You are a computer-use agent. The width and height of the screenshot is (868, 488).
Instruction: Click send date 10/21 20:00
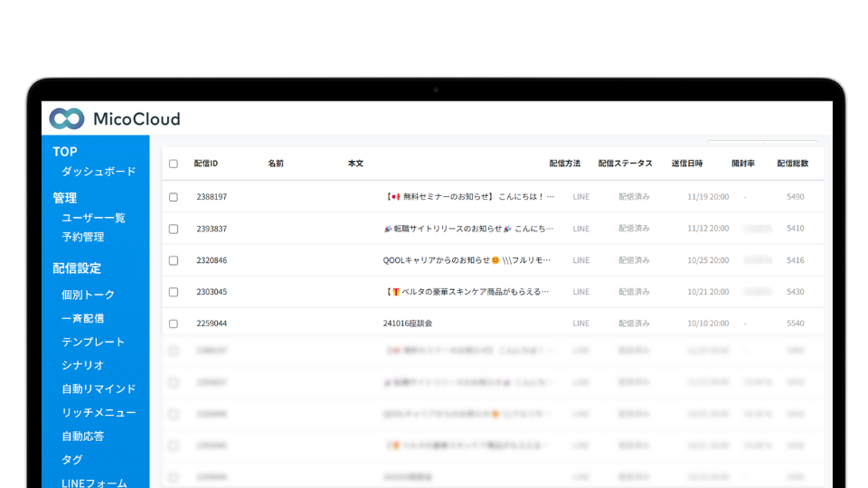point(708,292)
